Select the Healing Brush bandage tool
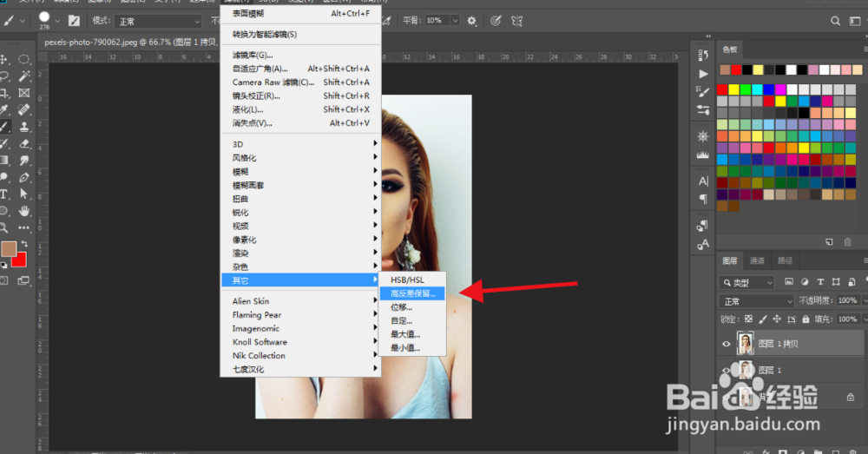The height and width of the screenshot is (454, 868). tap(23, 109)
